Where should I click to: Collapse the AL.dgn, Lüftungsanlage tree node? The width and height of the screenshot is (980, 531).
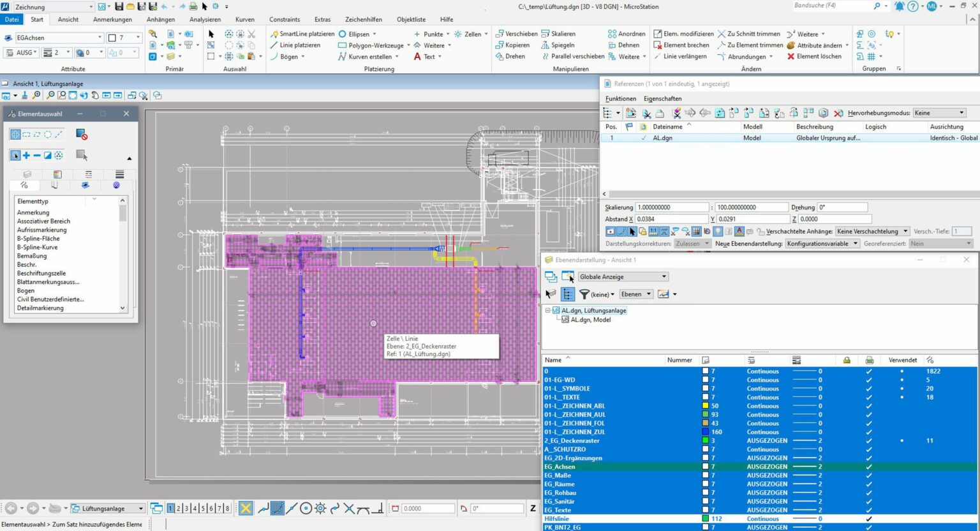[547, 310]
